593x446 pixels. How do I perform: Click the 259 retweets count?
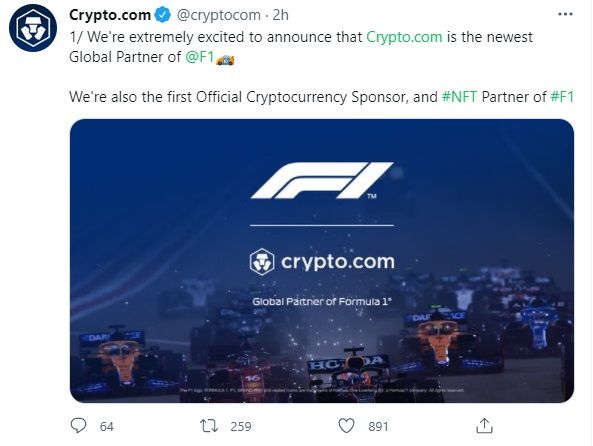(x=241, y=427)
